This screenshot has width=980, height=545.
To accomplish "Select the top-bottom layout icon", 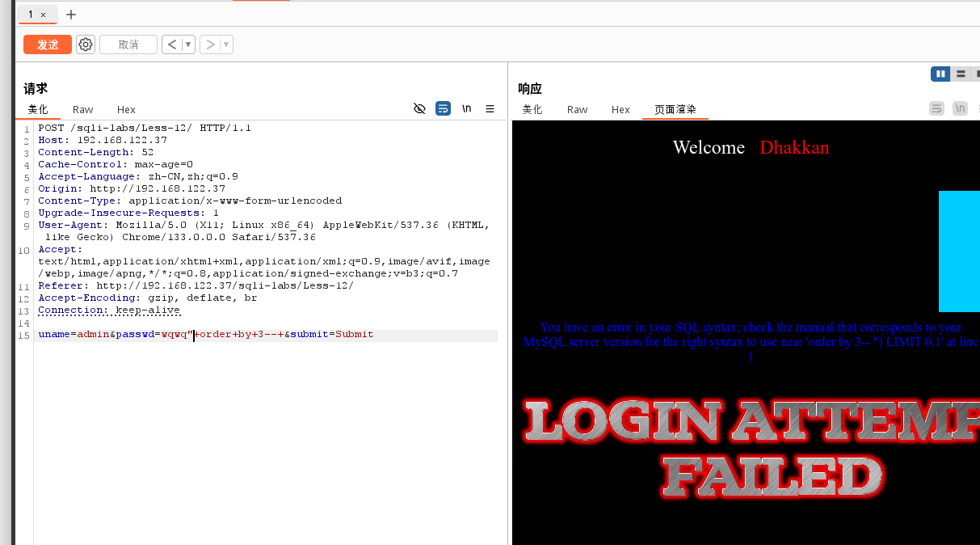I will click(961, 74).
